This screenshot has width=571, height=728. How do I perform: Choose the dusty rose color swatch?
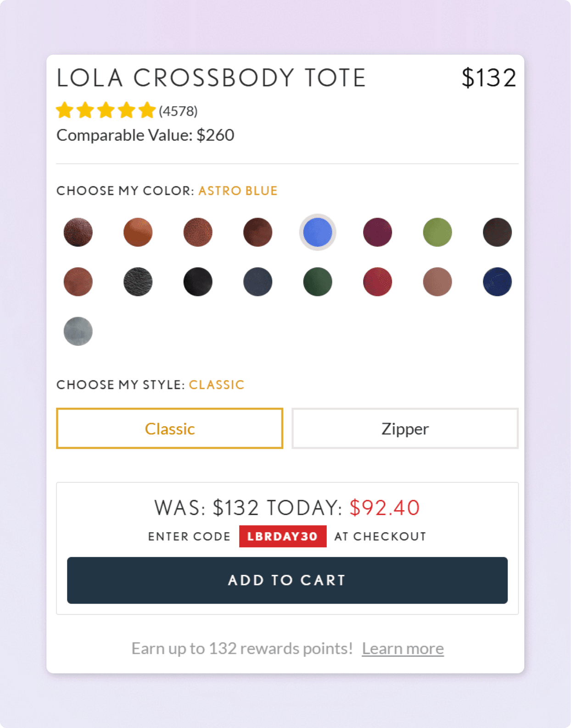pos(437,282)
